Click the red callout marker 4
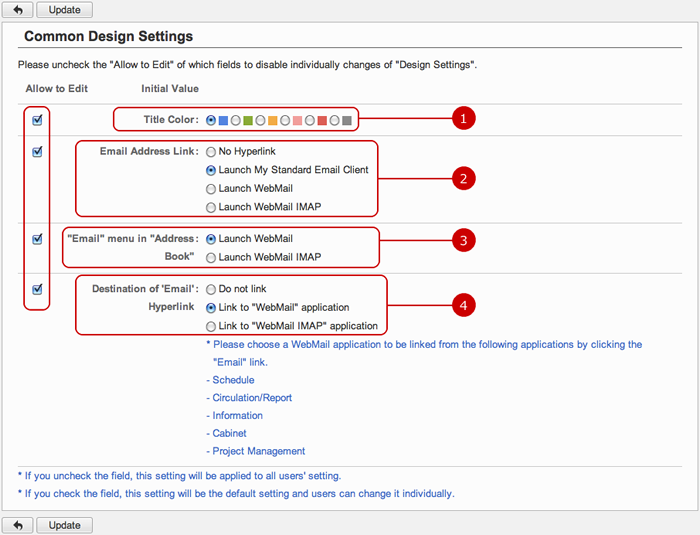The width and height of the screenshot is (700, 535). (x=461, y=306)
